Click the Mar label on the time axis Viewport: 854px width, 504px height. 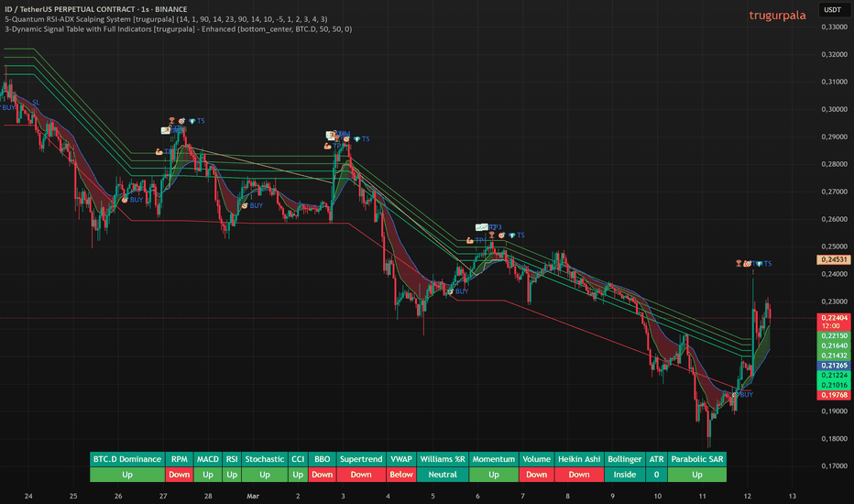pyautogui.click(x=253, y=496)
